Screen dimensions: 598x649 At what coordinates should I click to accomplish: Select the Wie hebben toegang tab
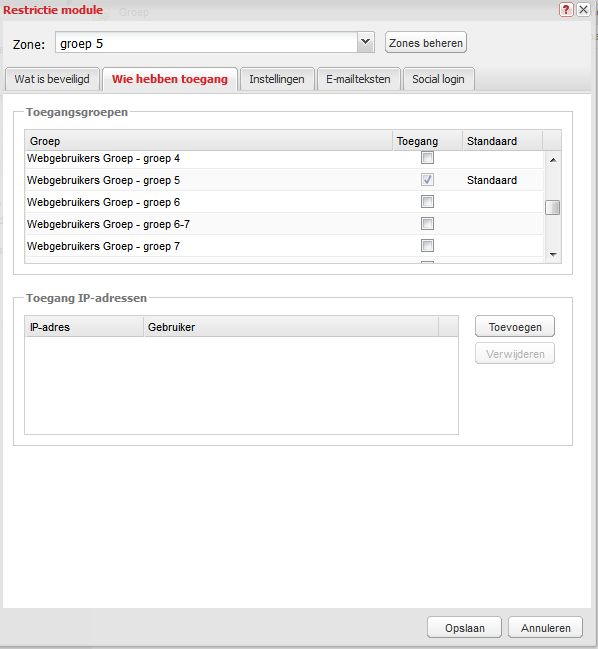[x=170, y=79]
